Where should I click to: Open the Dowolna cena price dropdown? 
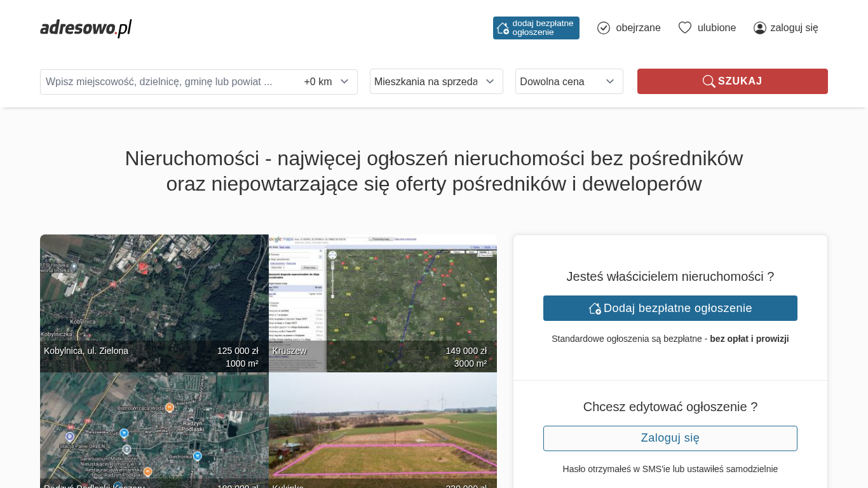point(569,81)
